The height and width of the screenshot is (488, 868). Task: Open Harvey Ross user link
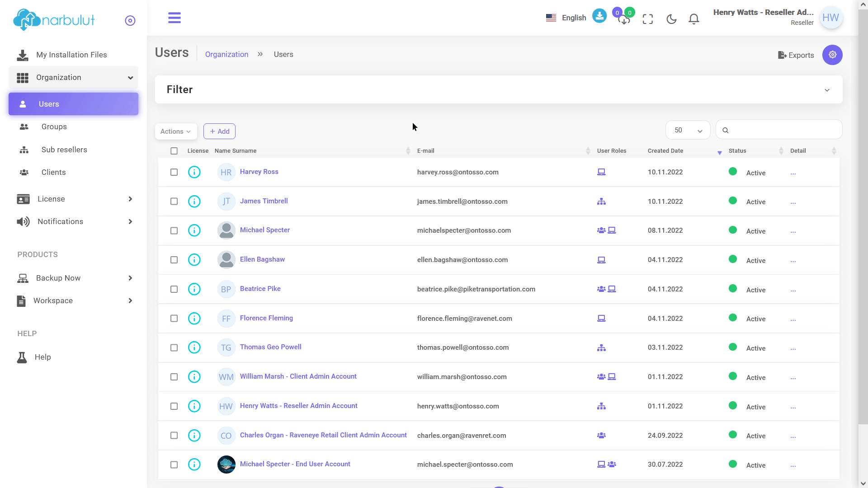pos(259,172)
